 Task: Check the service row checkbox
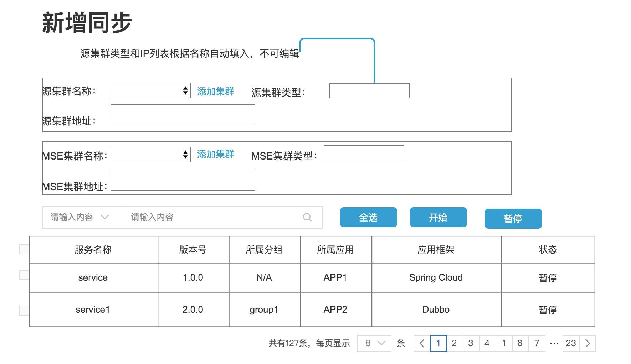(24, 275)
